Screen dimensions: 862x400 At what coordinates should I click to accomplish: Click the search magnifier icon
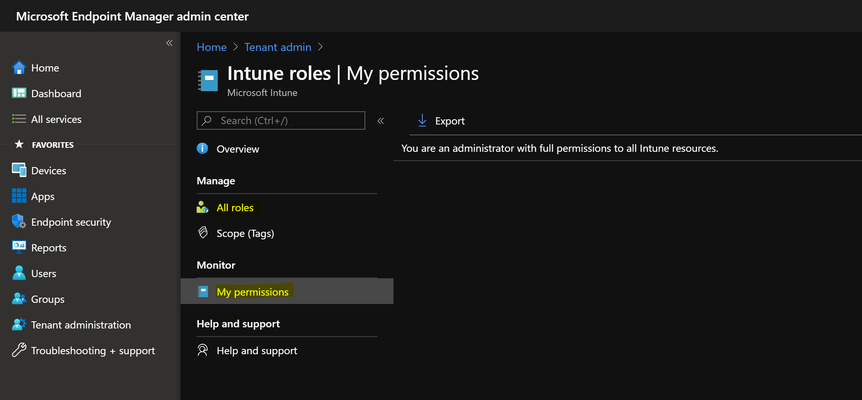[207, 120]
